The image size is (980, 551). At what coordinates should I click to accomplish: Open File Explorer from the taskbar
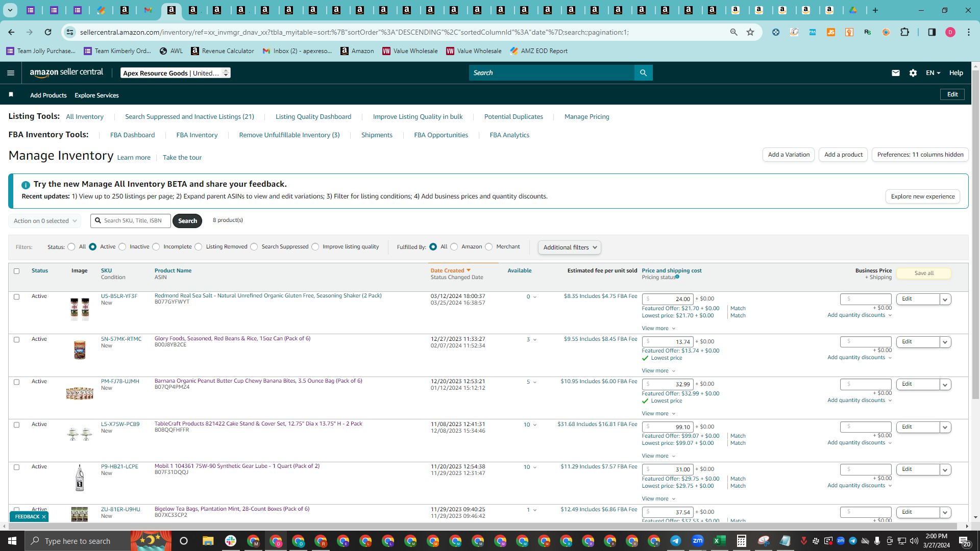coord(208,541)
